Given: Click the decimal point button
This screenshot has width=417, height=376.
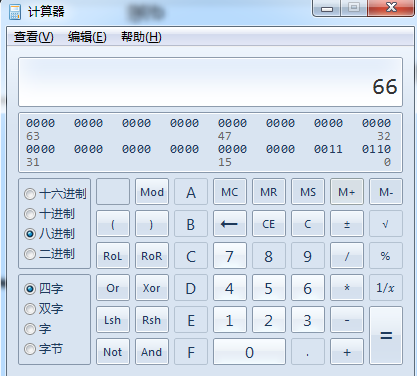Looking at the screenshot, I should coord(308,352).
